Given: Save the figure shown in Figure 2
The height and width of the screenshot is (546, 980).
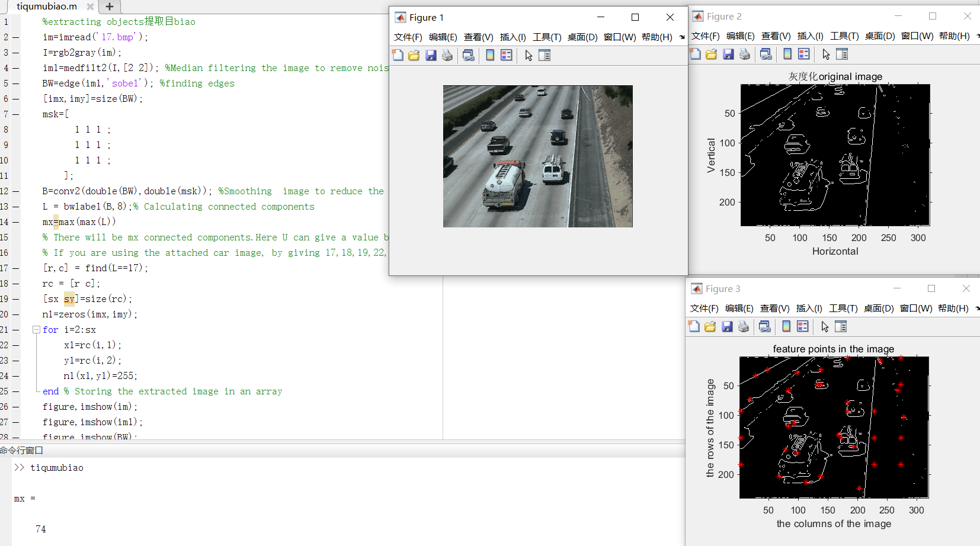Looking at the screenshot, I should (x=728, y=54).
